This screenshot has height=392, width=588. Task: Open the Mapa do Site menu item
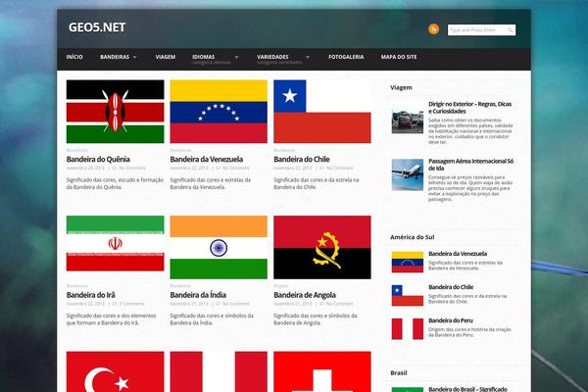point(399,57)
